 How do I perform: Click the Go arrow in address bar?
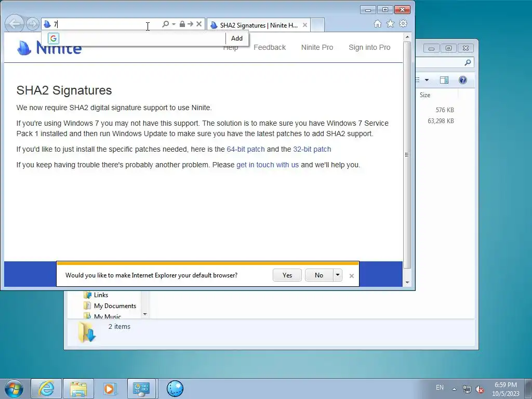[190, 24]
